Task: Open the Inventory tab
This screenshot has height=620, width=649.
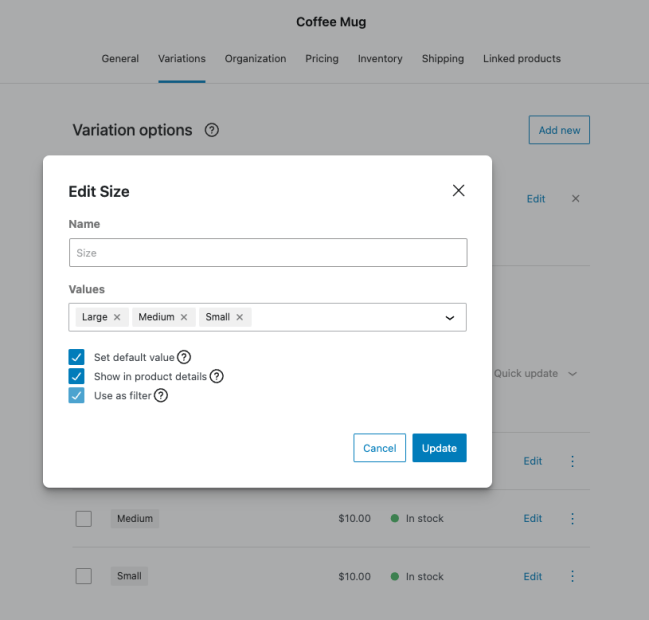Action: coord(380,59)
